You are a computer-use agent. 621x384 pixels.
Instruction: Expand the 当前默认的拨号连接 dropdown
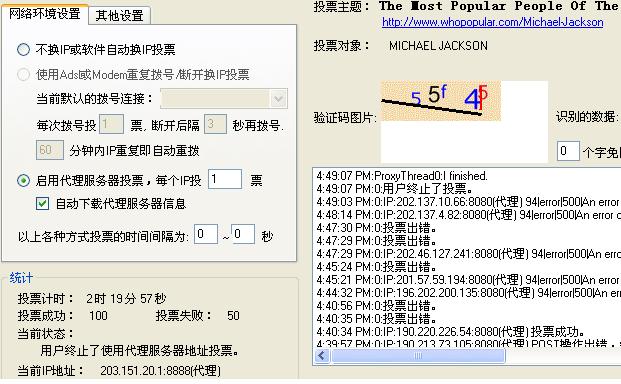point(278,99)
